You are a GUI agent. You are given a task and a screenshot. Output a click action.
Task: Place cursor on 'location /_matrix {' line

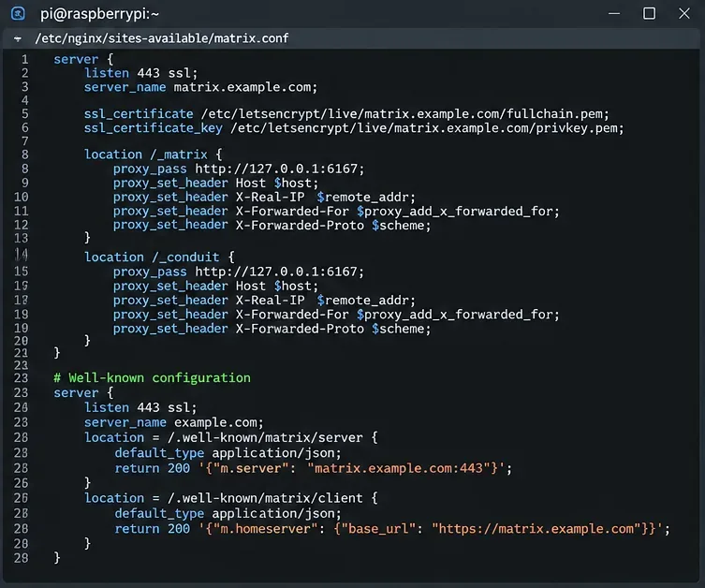(x=154, y=154)
